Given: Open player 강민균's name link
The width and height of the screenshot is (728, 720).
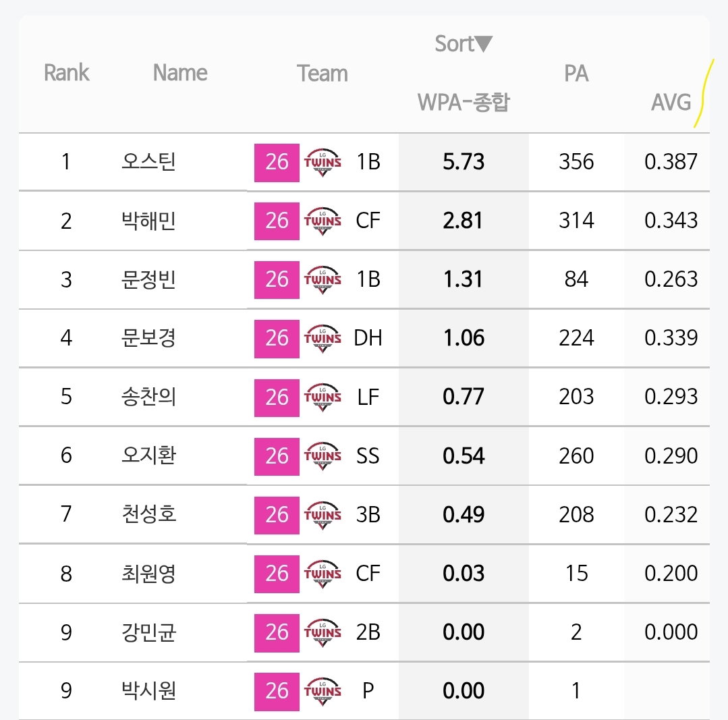Looking at the screenshot, I should pyautogui.click(x=148, y=632).
